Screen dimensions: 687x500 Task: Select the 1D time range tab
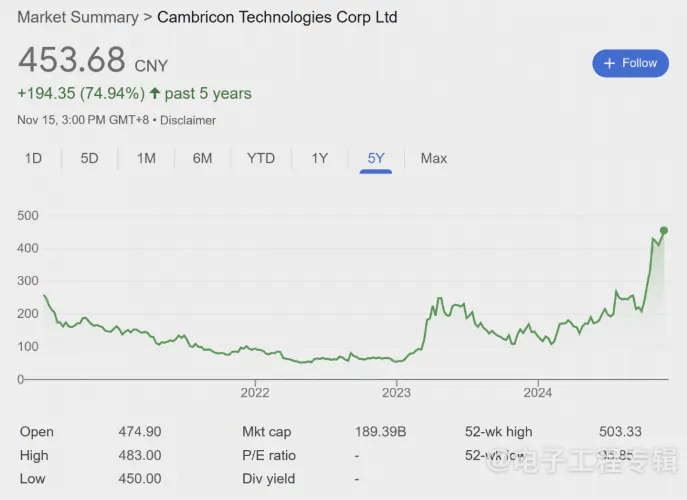[33, 158]
